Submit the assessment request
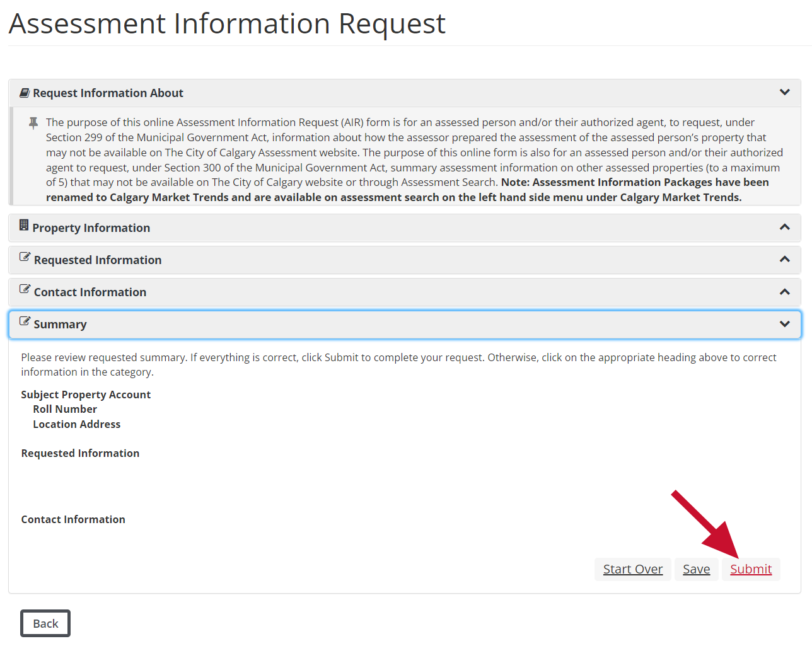The image size is (812, 646). [751, 569]
